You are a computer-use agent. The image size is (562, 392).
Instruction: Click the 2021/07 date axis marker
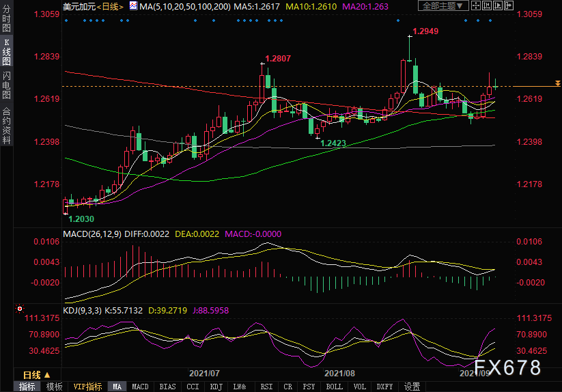[204, 374]
